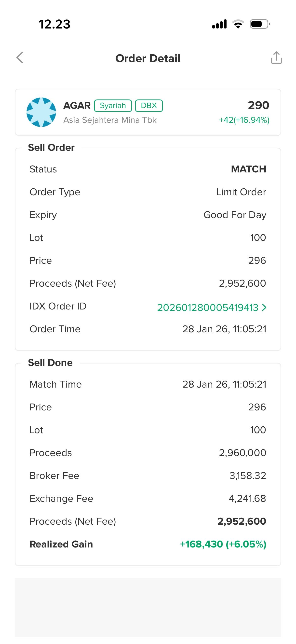
Task: Tap current price 290
Action: tap(258, 105)
